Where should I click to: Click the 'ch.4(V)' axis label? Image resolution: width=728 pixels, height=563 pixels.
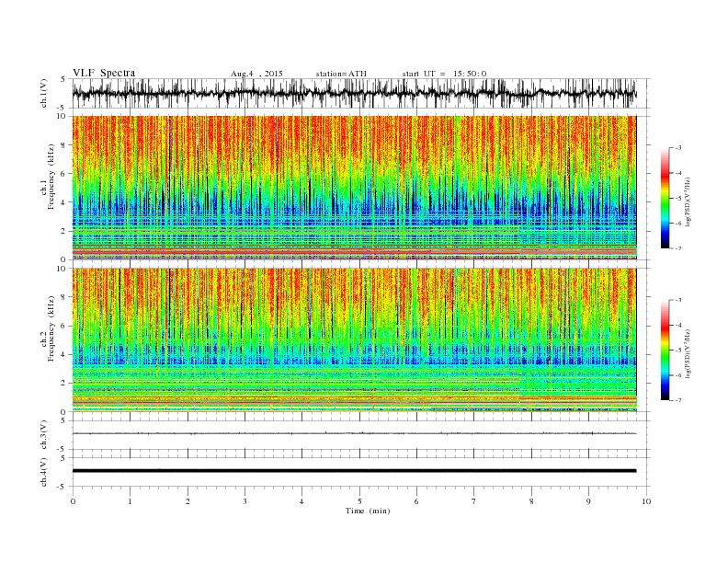43,472
